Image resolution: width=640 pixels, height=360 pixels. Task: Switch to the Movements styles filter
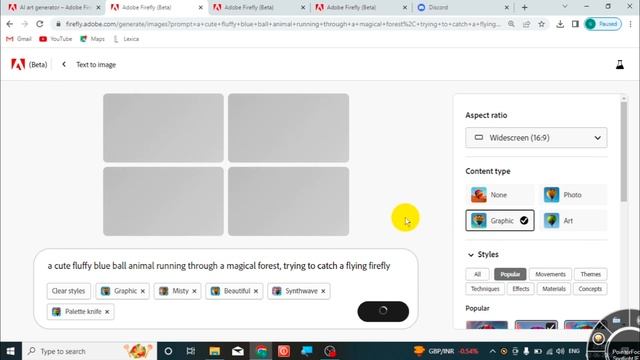[x=550, y=274]
